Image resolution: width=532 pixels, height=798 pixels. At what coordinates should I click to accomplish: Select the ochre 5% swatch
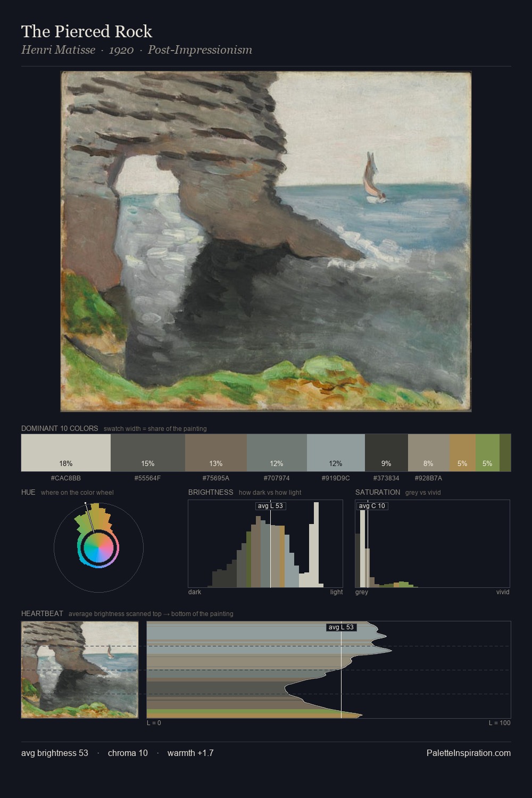tap(462, 453)
